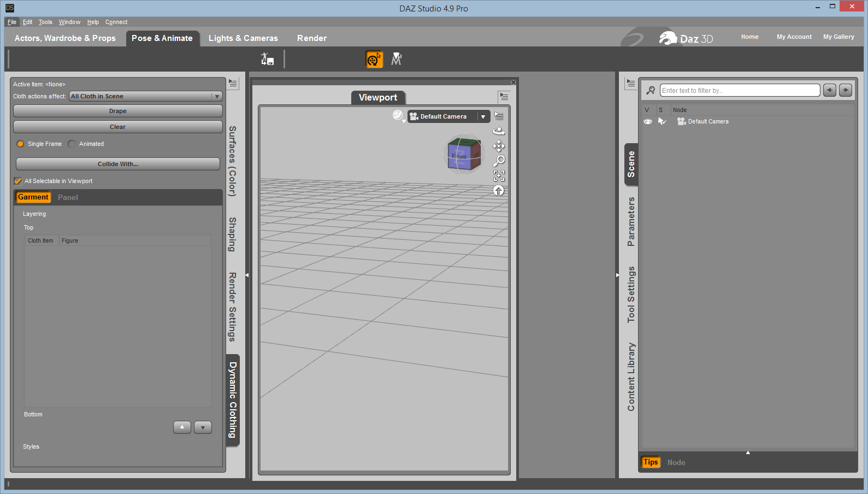The width and height of the screenshot is (868, 494).
Task: Open the Tools menu
Action: (x=45, y=22)
